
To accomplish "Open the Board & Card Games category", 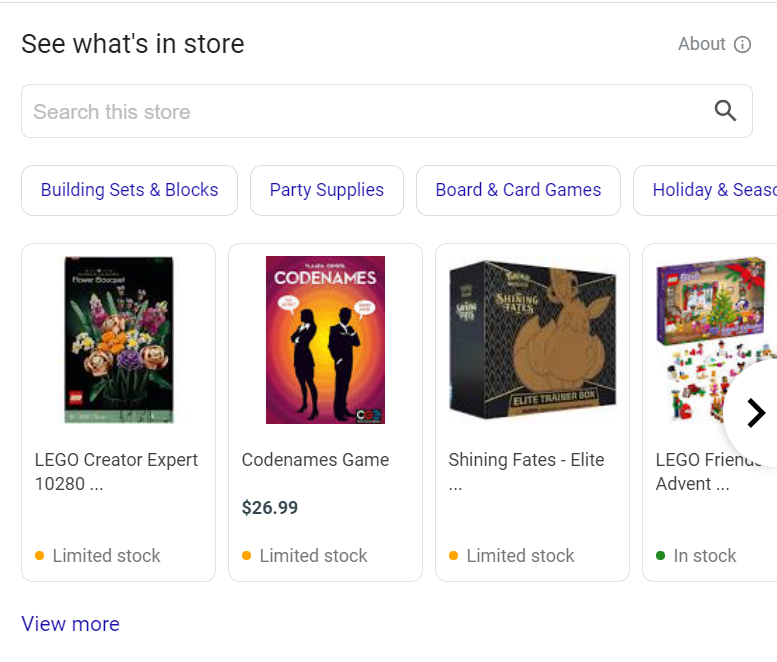I will [x=518, y=190].
